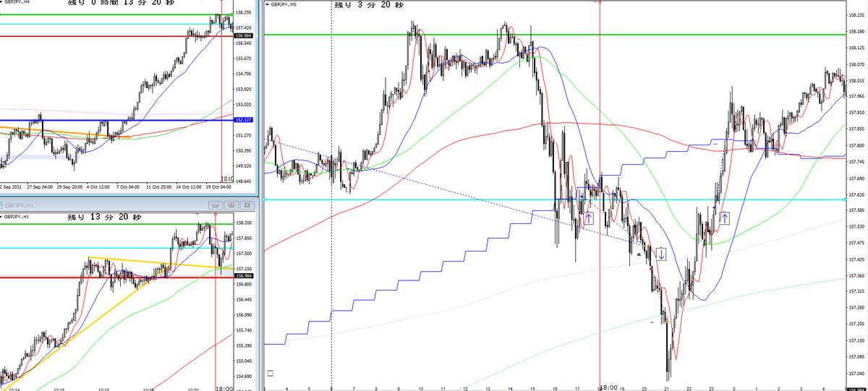The image size is (868, 391).
Task: Select the up arrow signal near 17:00
Action: pyautogui.click(x=589, y=217)
